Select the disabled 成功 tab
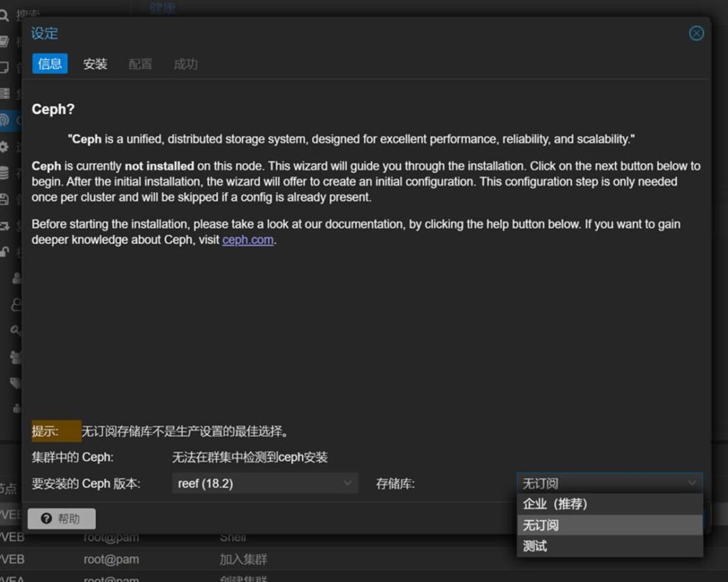728x582 pixels. tap(186, 63)
